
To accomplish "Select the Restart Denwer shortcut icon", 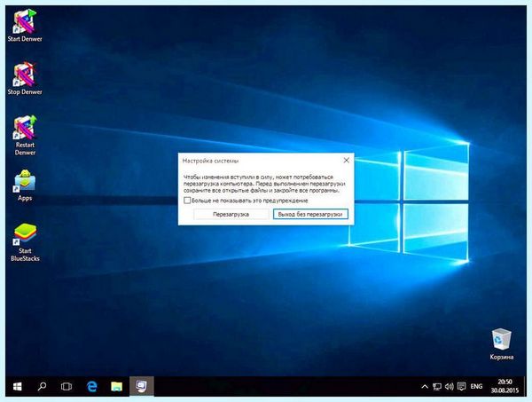I will [x=25, y=135].
